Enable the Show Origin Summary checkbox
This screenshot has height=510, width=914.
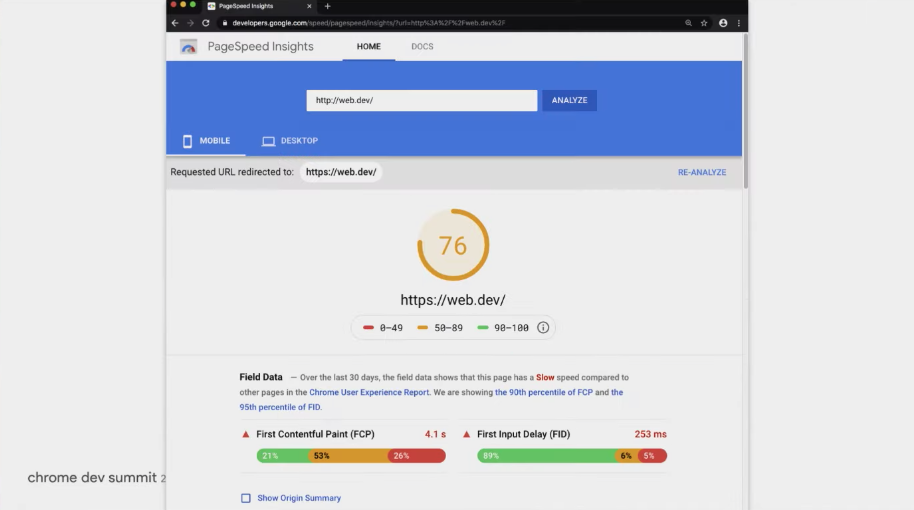(x=246, y=498)
